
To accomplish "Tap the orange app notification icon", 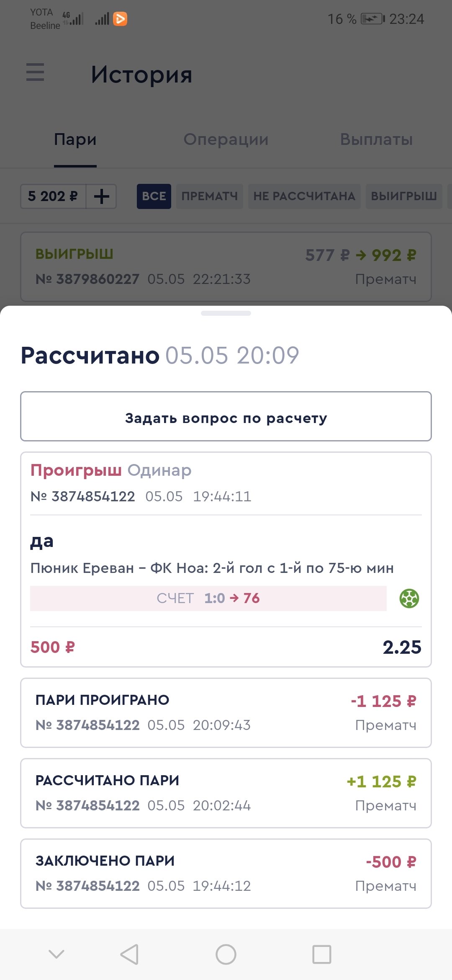I will coord(120,19).
